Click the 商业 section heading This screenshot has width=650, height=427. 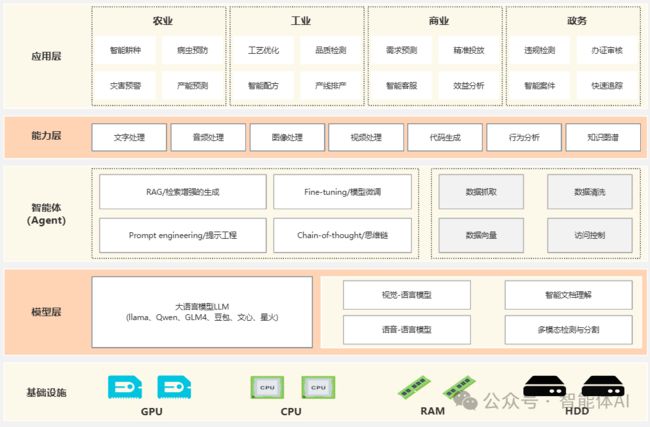point(439,21)
